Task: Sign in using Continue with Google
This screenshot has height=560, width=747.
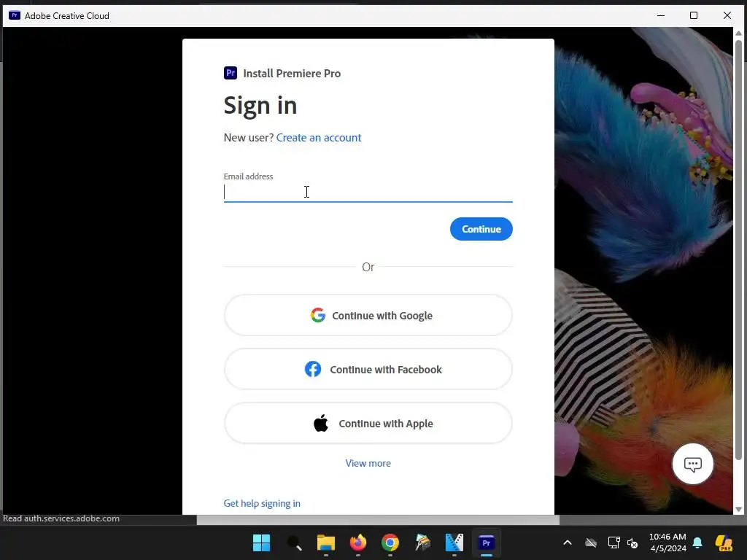Action: point(368,315)
